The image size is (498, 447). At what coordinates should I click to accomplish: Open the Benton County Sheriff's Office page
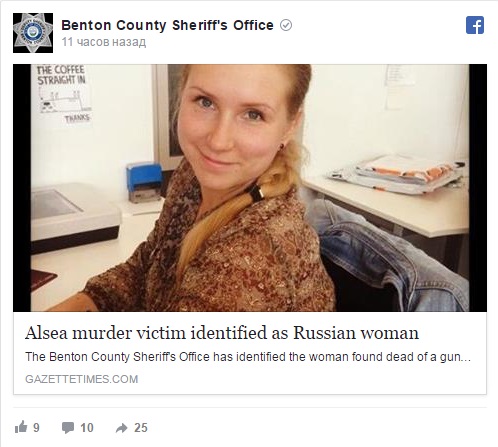click(167, 25)
